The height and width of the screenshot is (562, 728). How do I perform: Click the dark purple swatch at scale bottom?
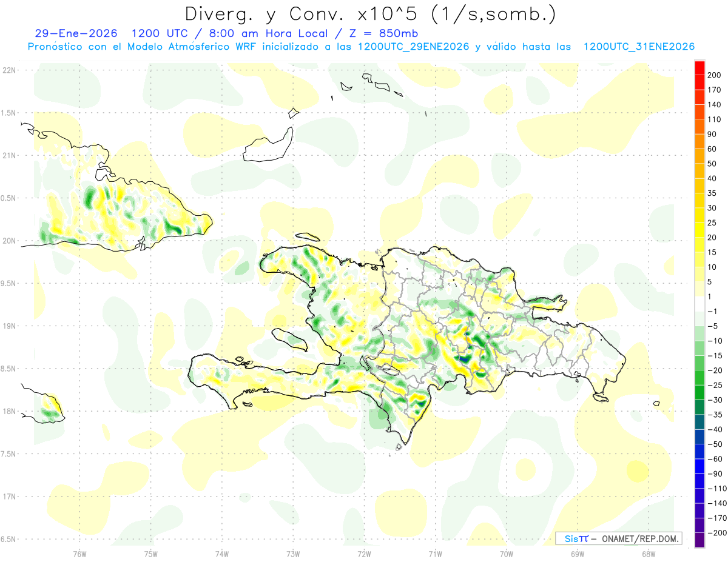[x=699, y=540]
